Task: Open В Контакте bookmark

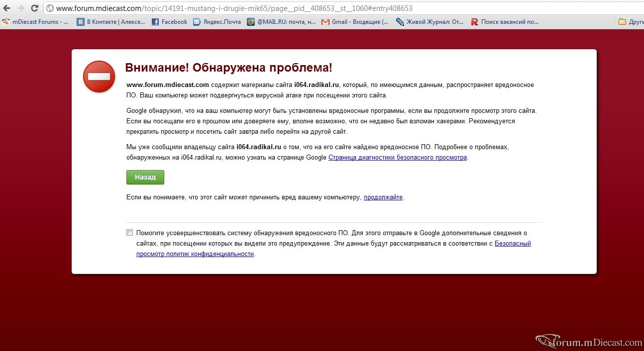Action: click(x=111, y=22)
